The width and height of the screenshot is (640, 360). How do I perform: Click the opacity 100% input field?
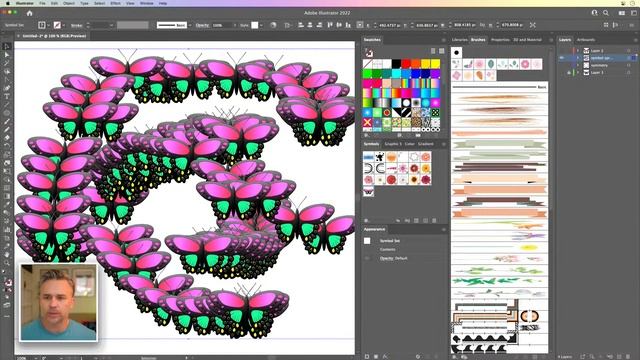coord(221,25)
